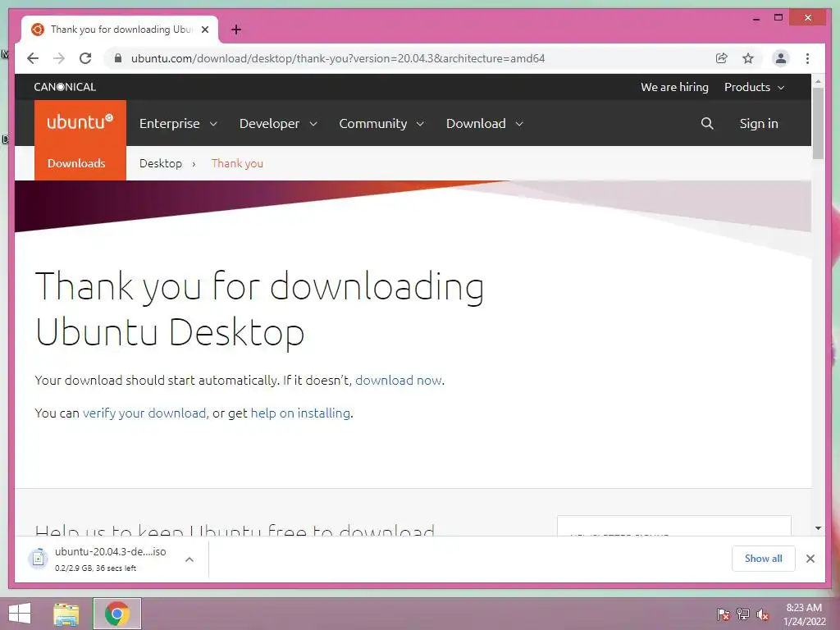Click the ubuntu logo
The image size is (840, 630).
(x=80, y=123)
